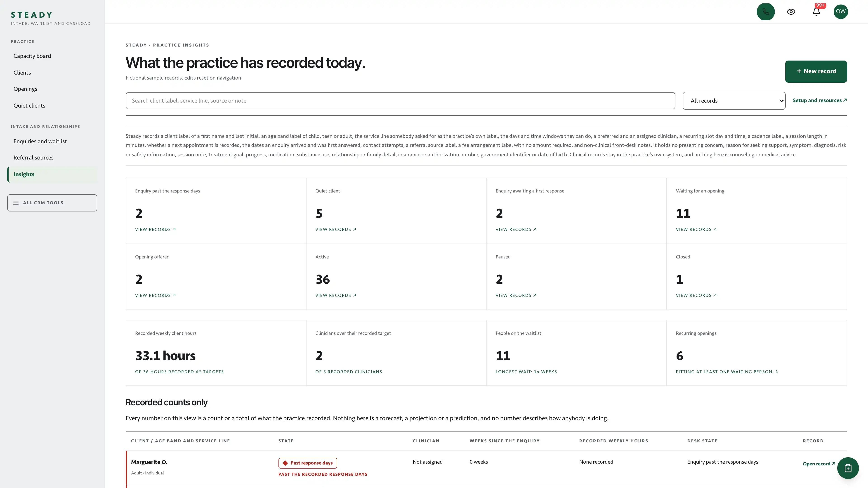View records for Enquiry awaiting a first response

tap(516, 229)
